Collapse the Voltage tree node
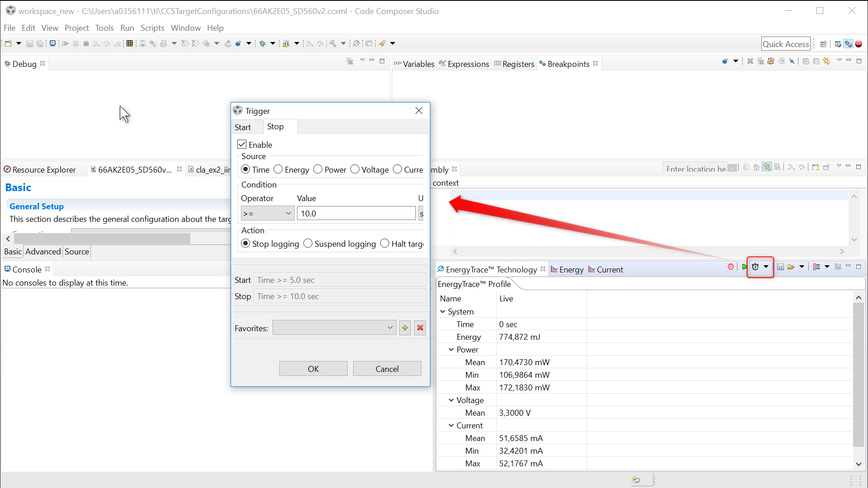 (x=451, y=400)
